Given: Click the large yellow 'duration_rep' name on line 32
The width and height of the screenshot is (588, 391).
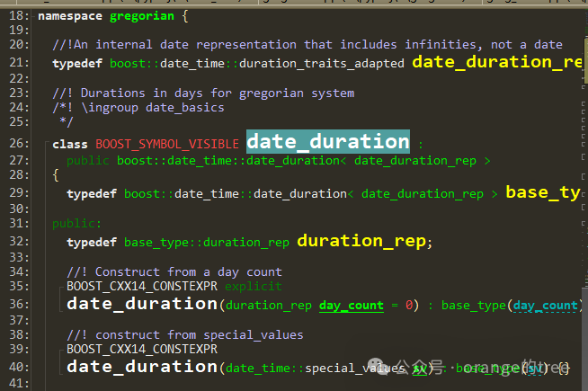Looking at the screenshot, I should pyautogui.click(x=361, y=241).
